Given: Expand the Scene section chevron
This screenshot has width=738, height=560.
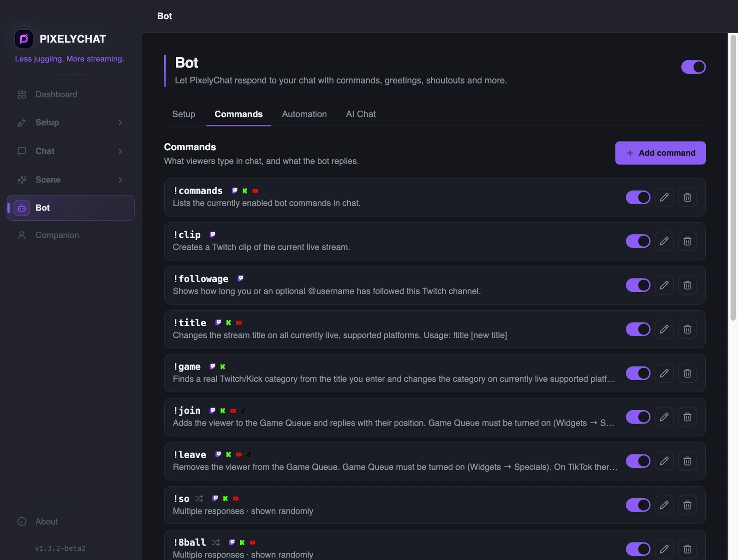Looking at the screenshot, I should coord(120,180).
